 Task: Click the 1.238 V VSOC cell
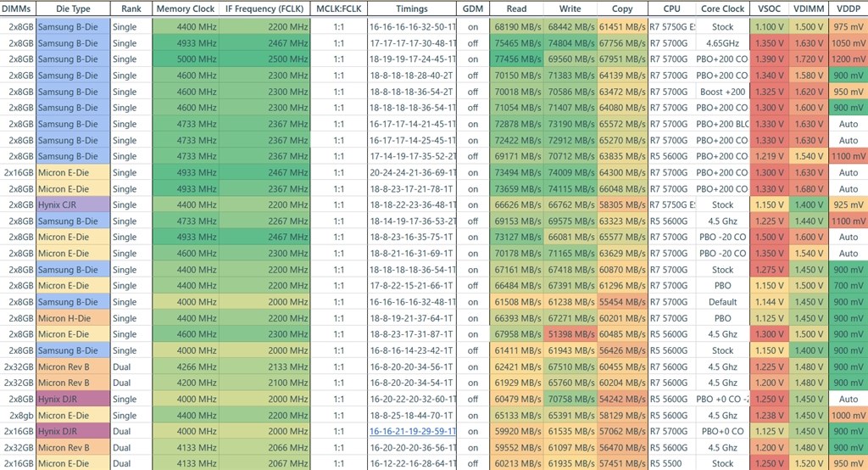coord(770,415)
